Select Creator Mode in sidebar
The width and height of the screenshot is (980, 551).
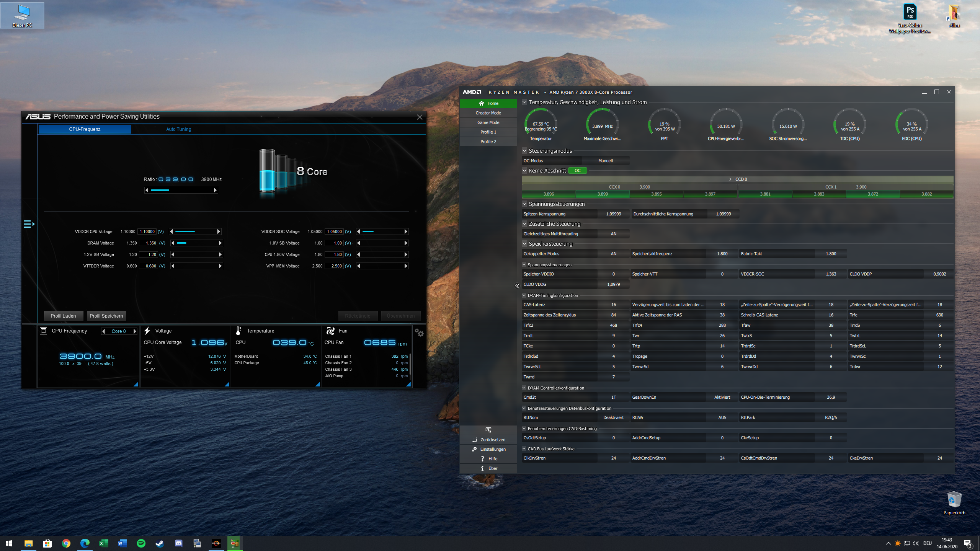click(x=488, y=113)
